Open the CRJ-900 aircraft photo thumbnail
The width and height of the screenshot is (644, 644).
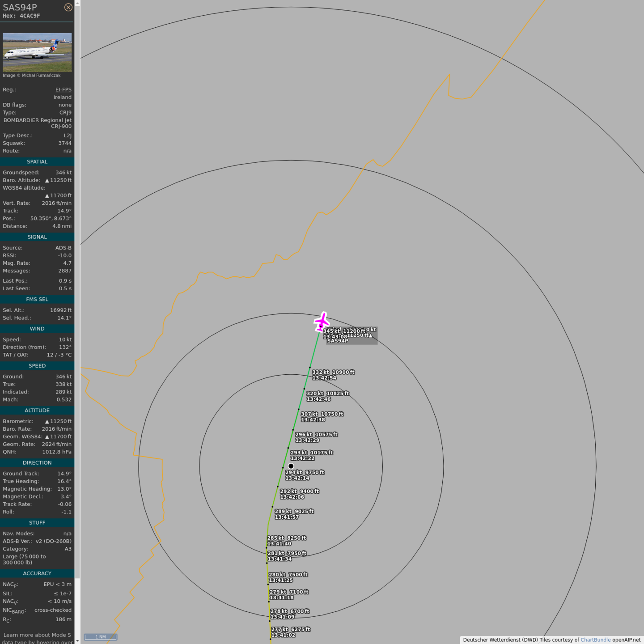(37, 52)
